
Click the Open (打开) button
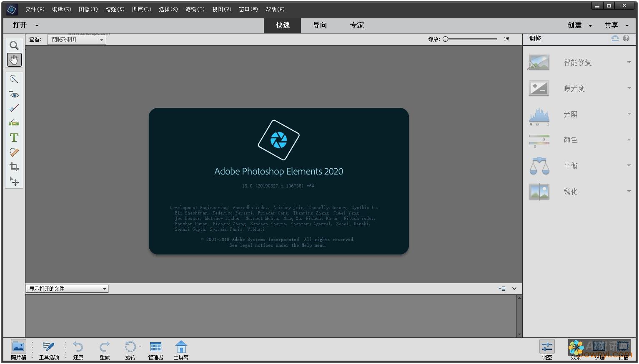(x=20, y=25)
